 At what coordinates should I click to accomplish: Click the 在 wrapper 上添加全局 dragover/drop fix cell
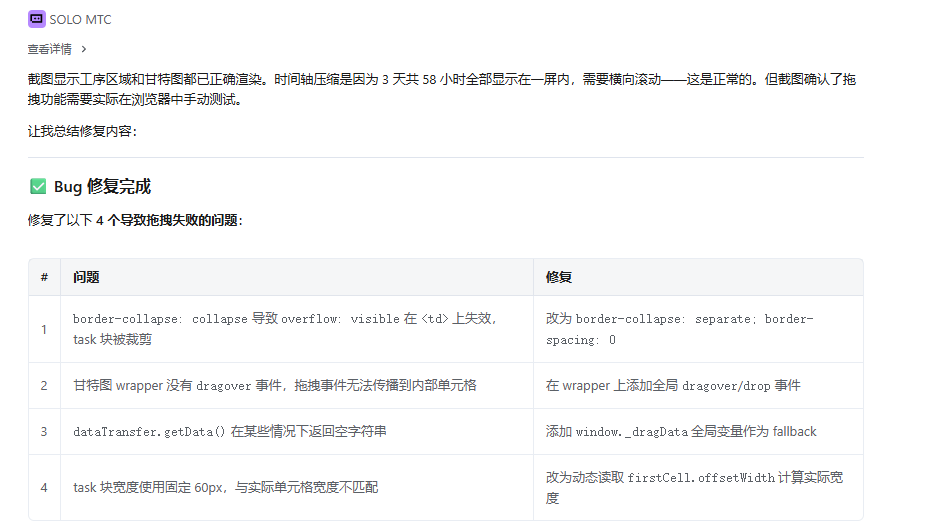pyautogui.click(x=698, y=386)
